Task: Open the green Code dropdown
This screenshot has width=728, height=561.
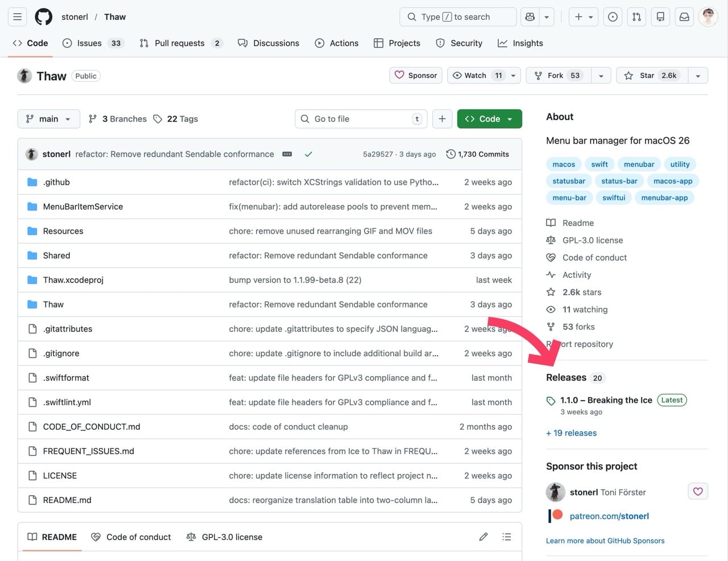Action: [x=489, y=119]
